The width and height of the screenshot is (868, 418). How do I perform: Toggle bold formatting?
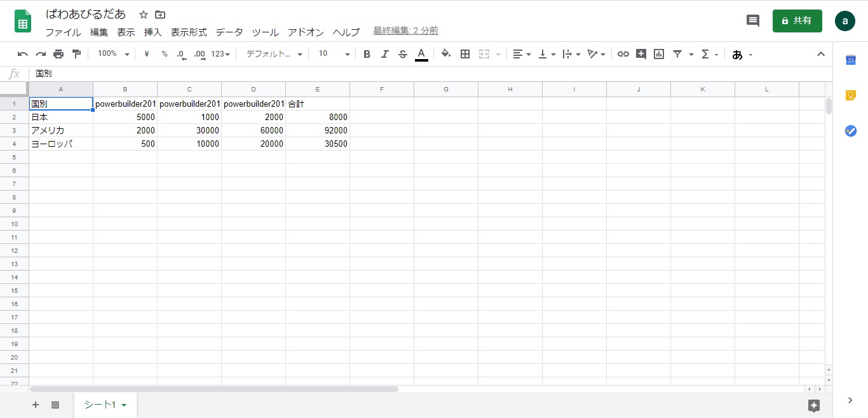point(367,54)
